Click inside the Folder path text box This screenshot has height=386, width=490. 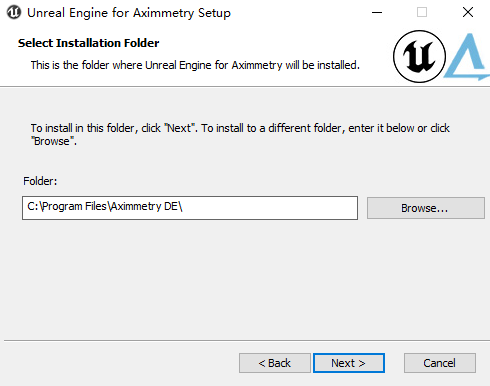tap(190, 208)
